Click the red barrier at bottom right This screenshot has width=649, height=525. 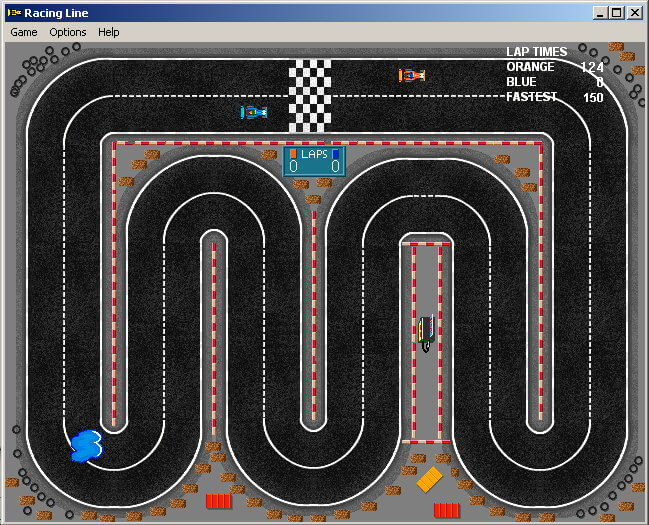[x=447, y=510]
